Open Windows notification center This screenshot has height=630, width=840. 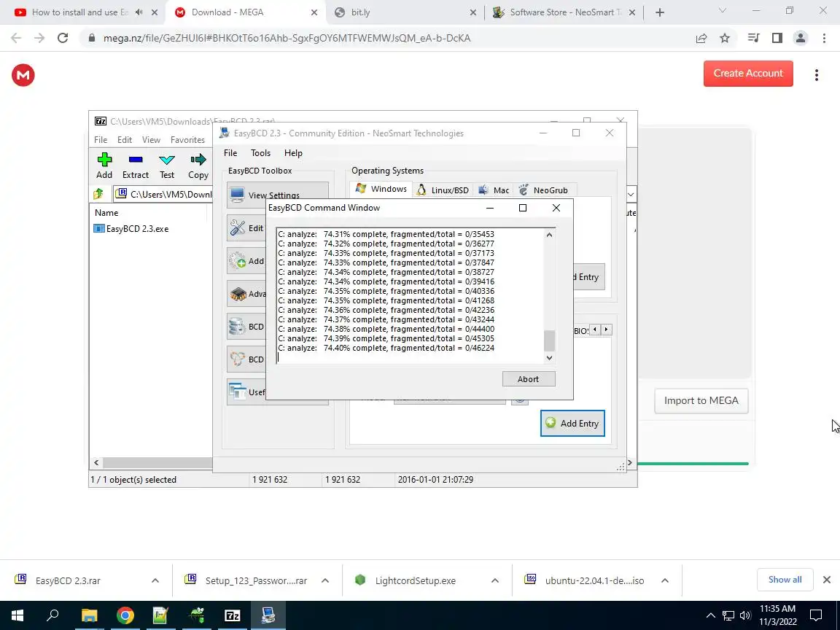click(816, 615)
